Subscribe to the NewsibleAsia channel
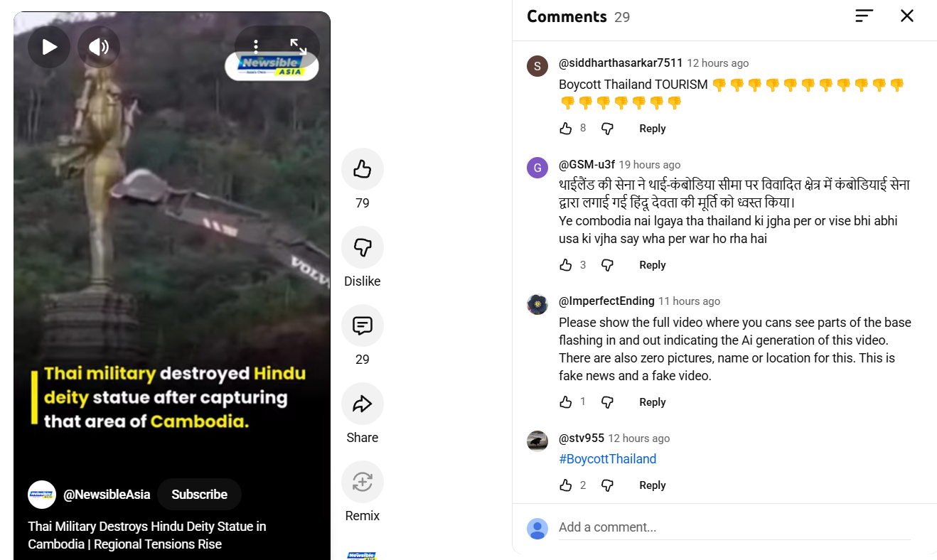Viewport: 937px width, 560px height. 199,495
